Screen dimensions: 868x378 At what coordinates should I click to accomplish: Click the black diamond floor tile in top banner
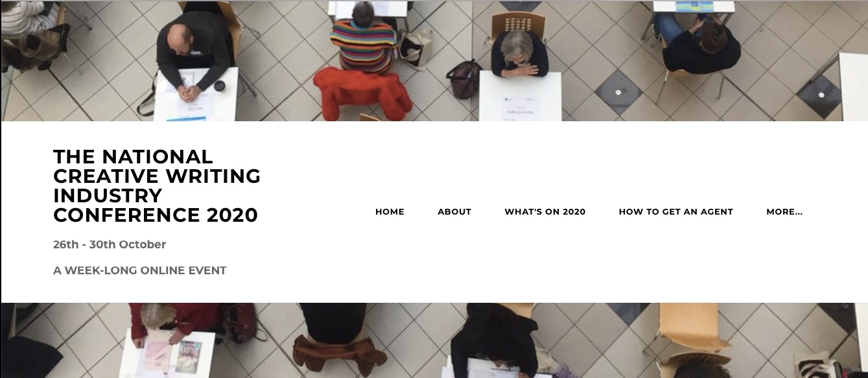(x=619, y=92)
